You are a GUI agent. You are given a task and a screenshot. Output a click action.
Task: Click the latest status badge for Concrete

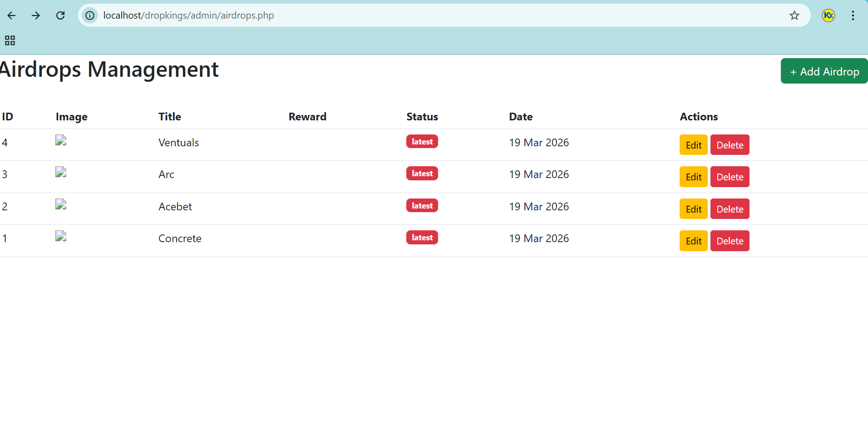422,238
